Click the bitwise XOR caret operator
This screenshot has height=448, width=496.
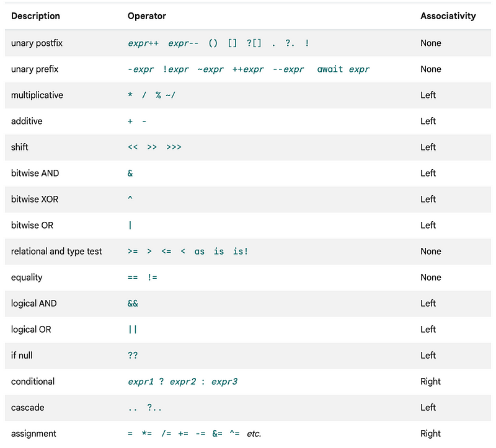pyautogui.click(x=130, y=198)
